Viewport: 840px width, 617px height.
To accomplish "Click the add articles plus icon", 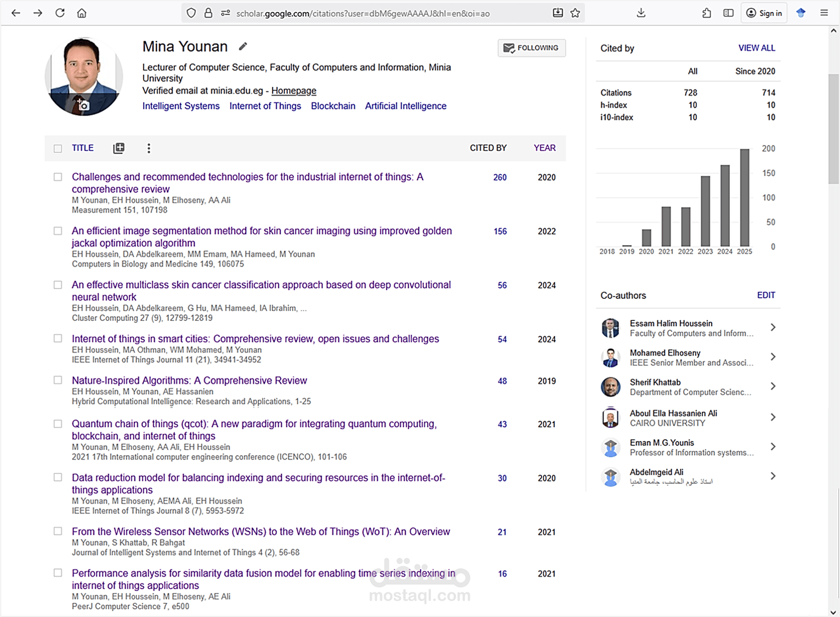I will coord(118,148).
